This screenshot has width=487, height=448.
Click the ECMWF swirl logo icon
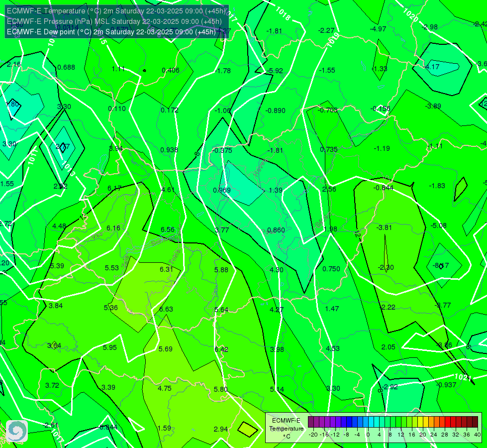(17, 431)
